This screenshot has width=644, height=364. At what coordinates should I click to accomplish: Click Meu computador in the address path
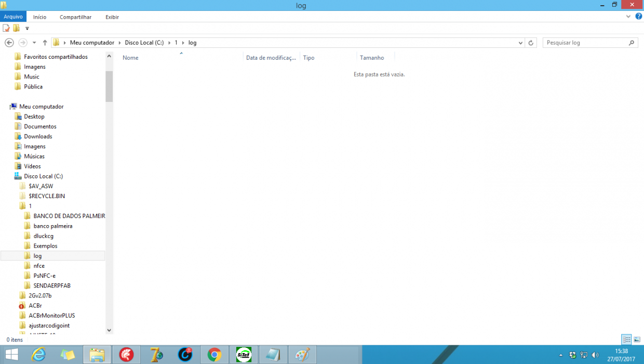point(92,43)
